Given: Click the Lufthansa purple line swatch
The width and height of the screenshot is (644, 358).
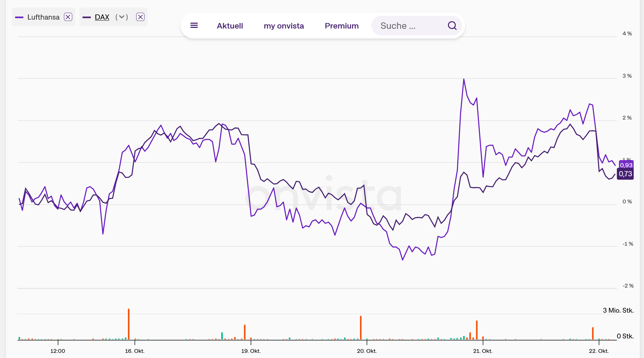Looking at the screenshot, I should pos(19,17).
